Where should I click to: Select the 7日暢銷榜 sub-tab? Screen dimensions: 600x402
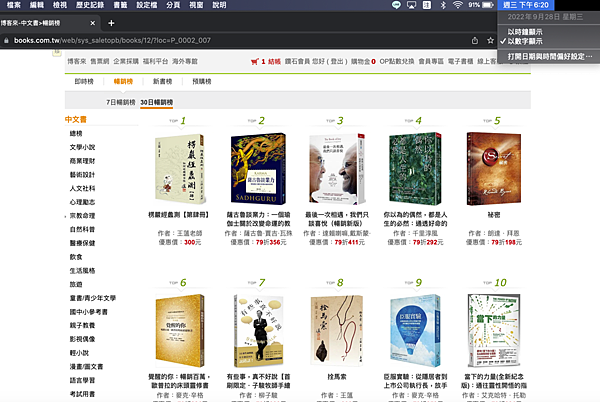pyautogui.click(x=121, y=102)
